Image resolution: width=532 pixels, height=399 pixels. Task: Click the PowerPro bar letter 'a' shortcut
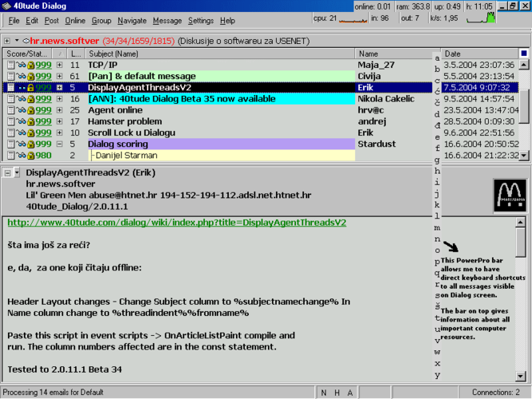pyautogui.click(x=437, y=57)
